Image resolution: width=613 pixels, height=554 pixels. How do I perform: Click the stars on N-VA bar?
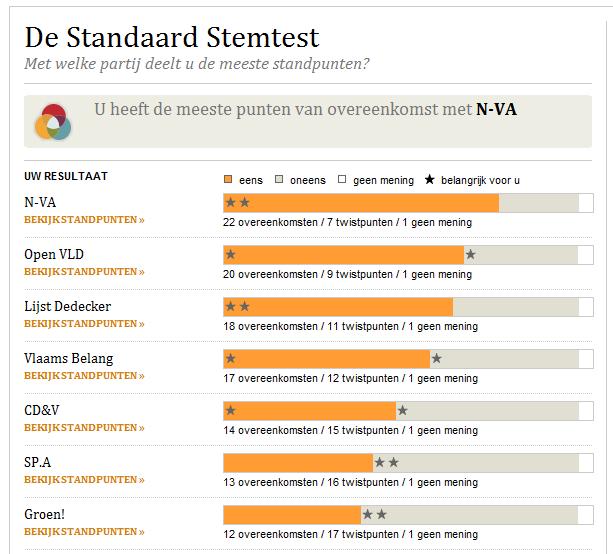237,203
